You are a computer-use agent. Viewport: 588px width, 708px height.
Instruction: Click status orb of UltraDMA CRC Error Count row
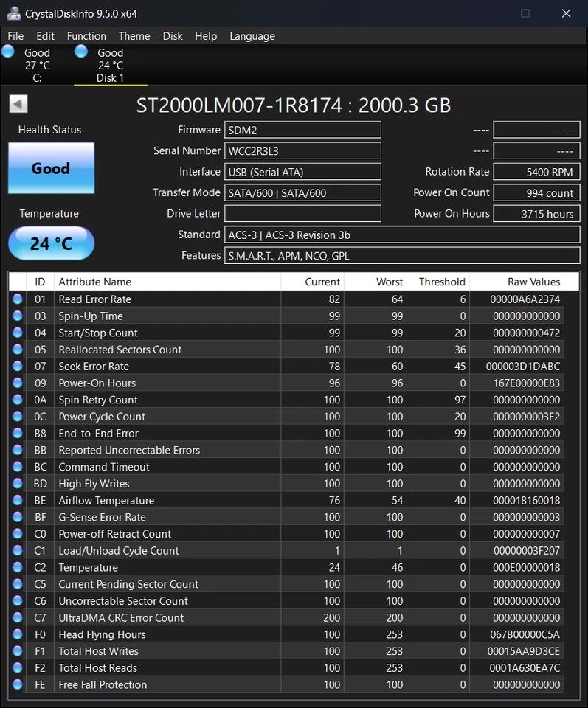[18, 617]
